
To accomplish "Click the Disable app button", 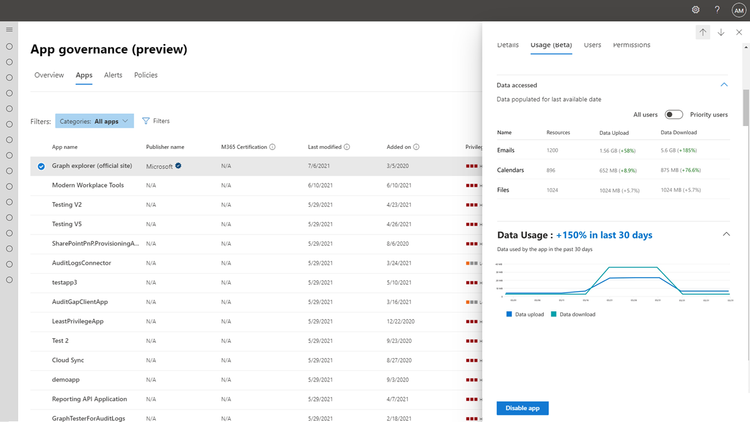I will coord(522,408).
